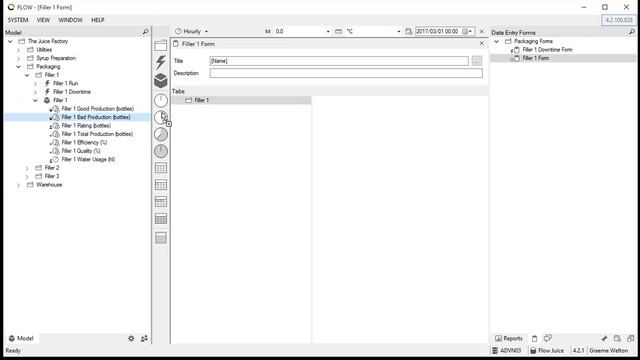Select Filler 1 Efficiency (%)
This screenshot has height=360, width=640.
(84, 142)
